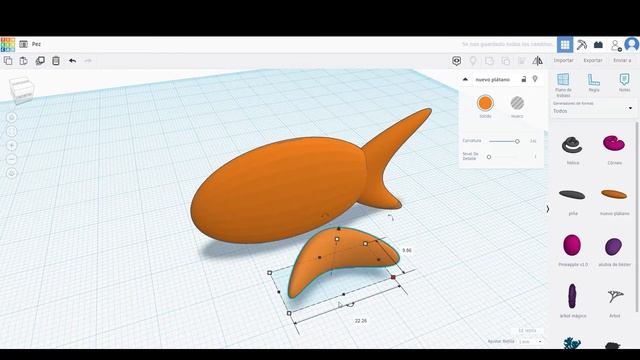Toggle the show-all eye icon in toolbar
Image resolution: width=640 pixels, height=360 pixels.
pyautogui.click(x=457, y=61)
